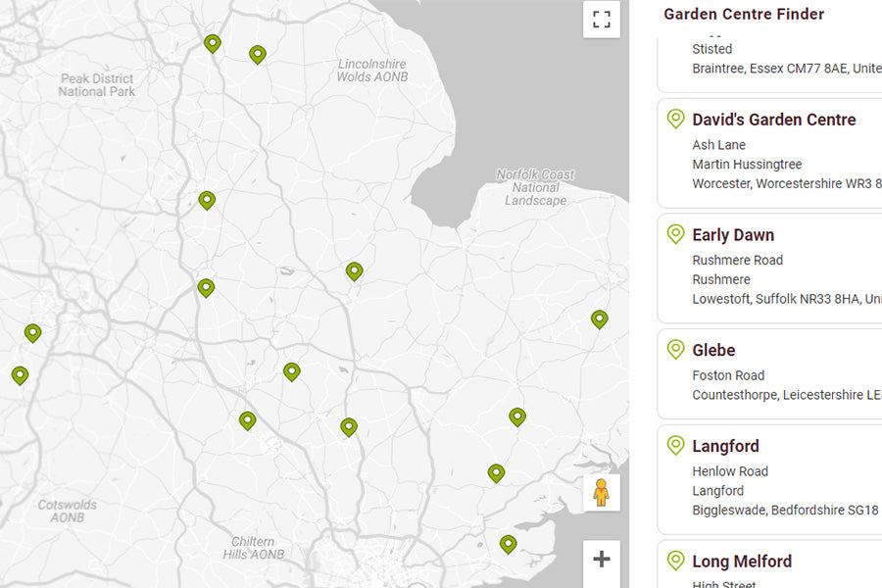Image resolution: width=882 pixels, height=588 pixels.
Task: Click the pin icon beside Langford
Action: pos(675,446)
